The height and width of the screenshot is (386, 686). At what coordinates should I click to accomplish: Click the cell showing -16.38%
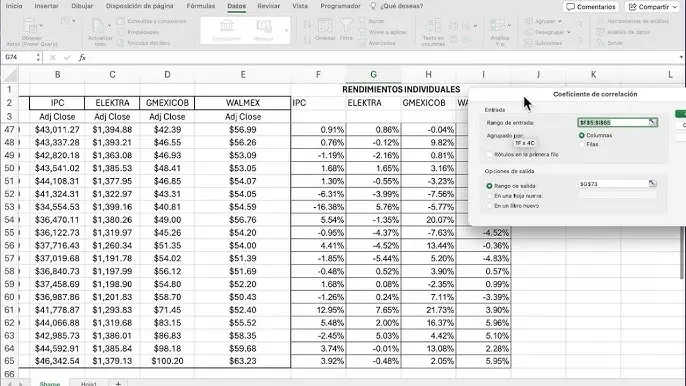pyautogui.click(x=318, y=207)
